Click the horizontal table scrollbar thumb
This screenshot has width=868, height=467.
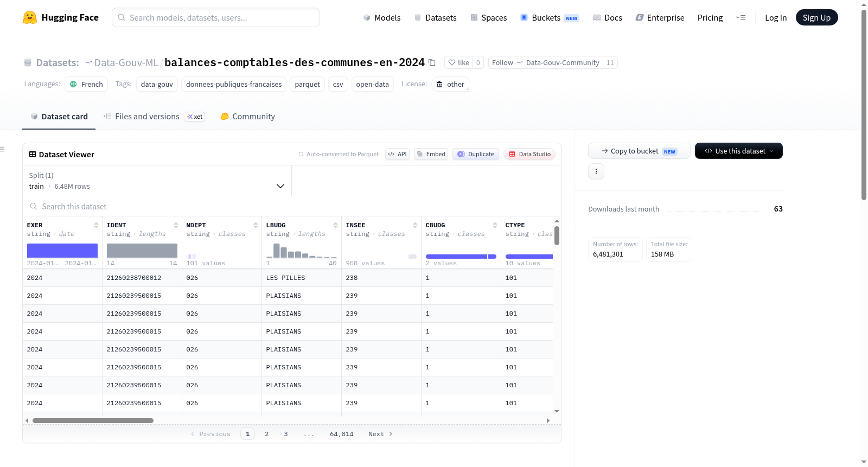[x=93, y=420]
